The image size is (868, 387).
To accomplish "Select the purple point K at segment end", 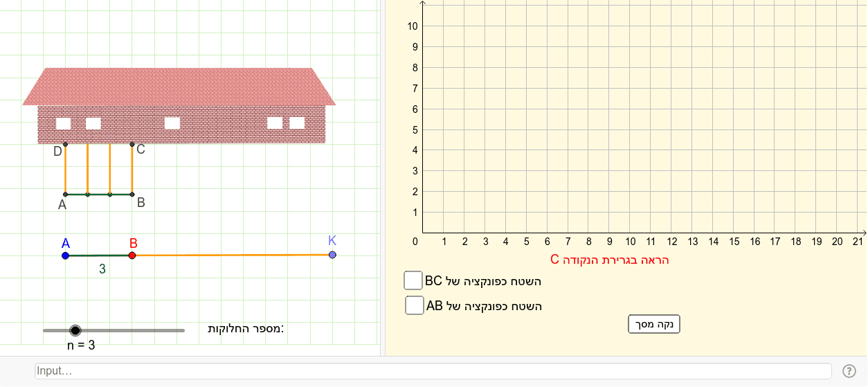I will 332,255.
